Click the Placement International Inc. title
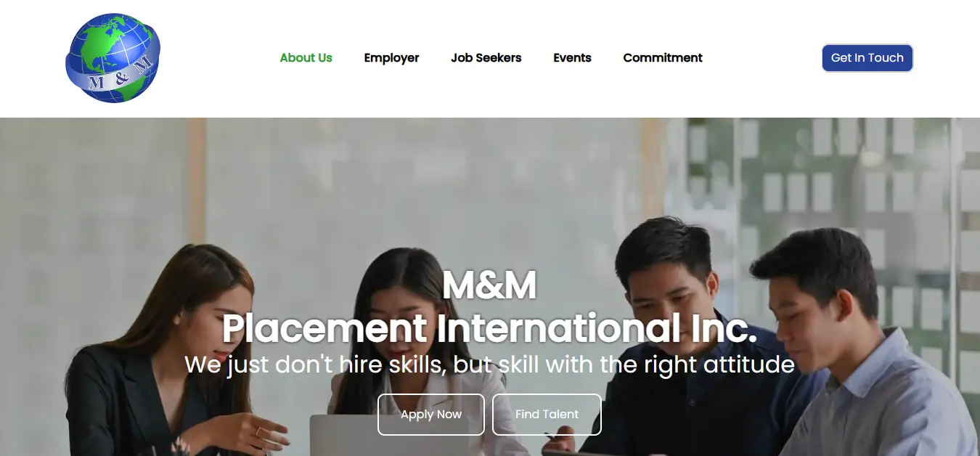This screenshot has height=456, width=980. click(489, 328)
